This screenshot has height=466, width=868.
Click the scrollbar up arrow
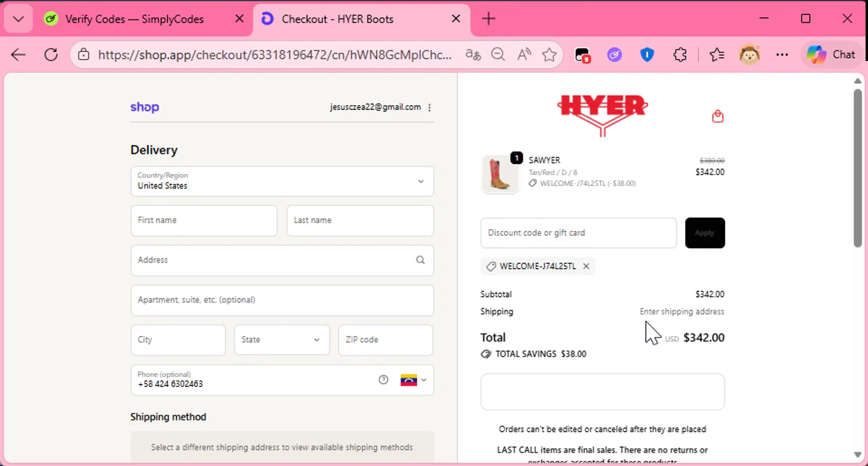pyautogui.click(x=858, y=80)
